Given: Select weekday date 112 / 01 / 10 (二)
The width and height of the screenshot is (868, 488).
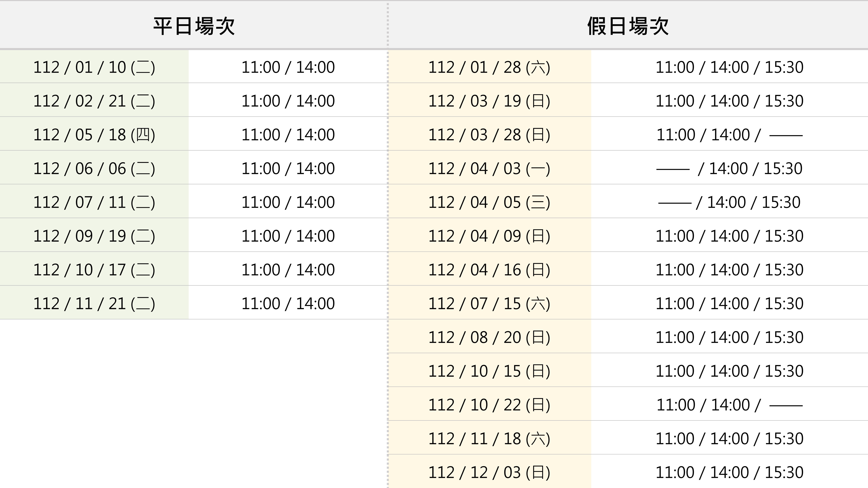Looking at the screenshot, I should (x=94, y=67).
